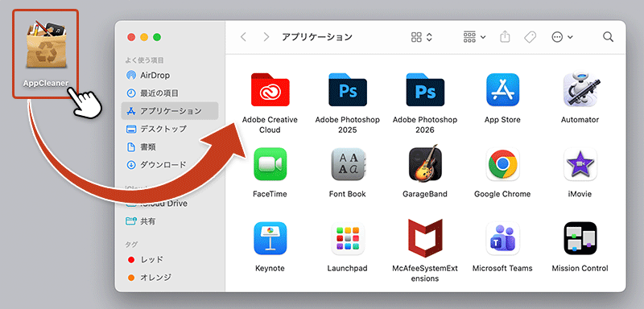Select the Launchpad app icon

[348, 238]
